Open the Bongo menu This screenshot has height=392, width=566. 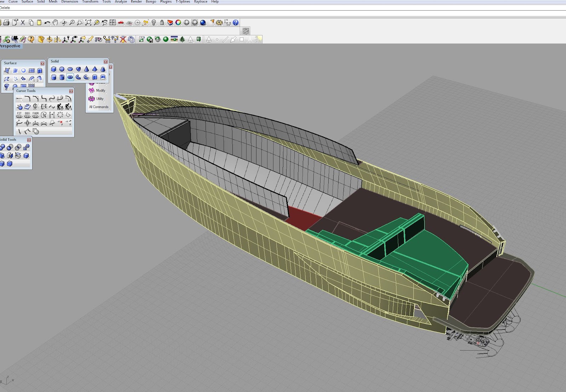[x=151, y=2]
